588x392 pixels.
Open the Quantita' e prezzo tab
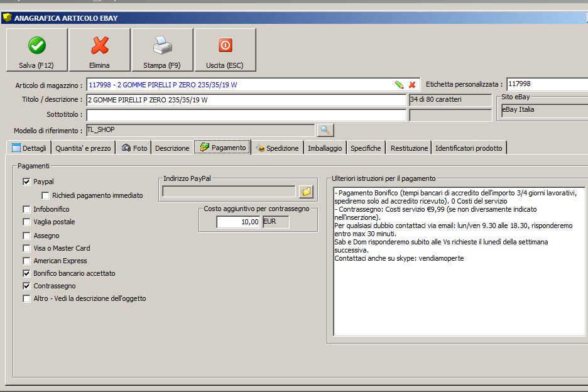coord(84,148)
